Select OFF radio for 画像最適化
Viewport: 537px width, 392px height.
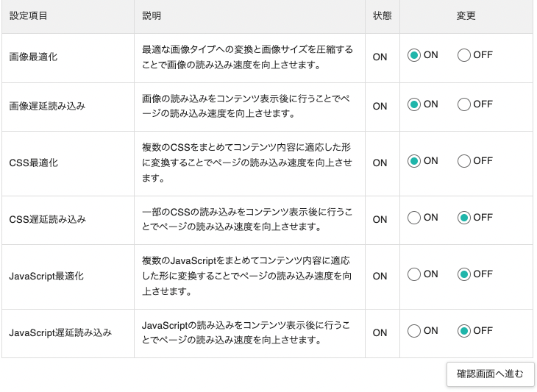(x=463, y=55)
